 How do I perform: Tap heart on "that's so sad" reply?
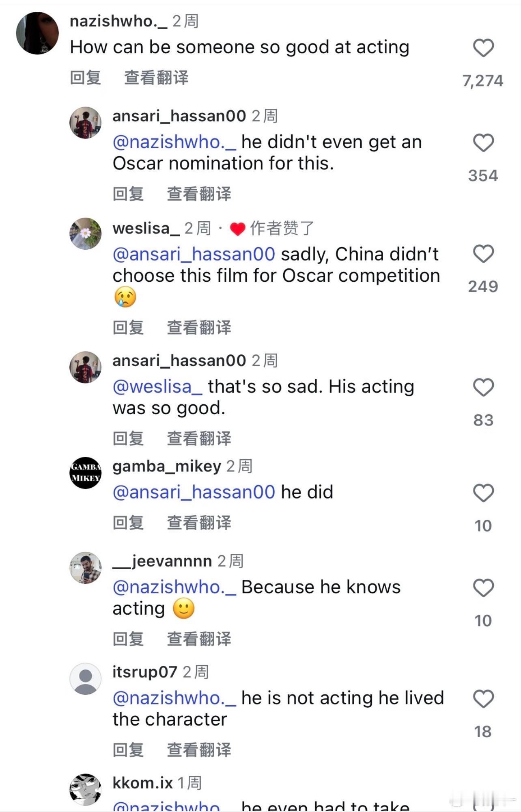point(483,387)
